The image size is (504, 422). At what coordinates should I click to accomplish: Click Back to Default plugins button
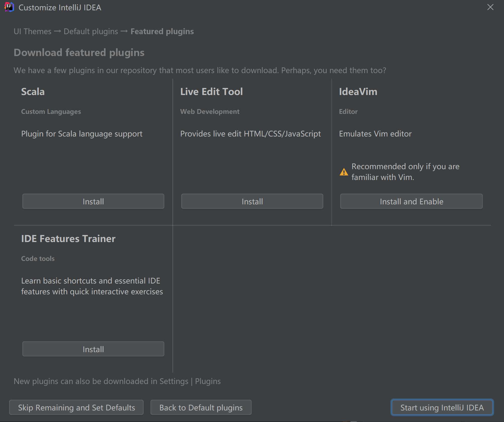point(201,406)
